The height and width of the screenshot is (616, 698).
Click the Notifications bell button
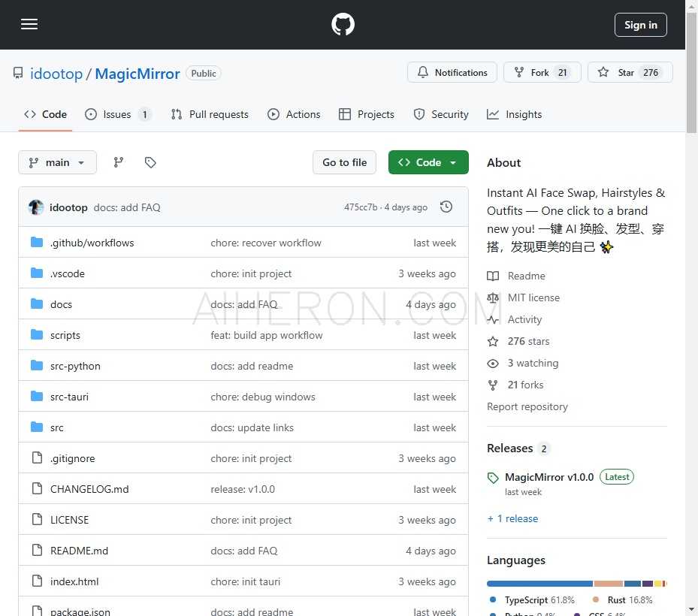[x=452, y=73]
